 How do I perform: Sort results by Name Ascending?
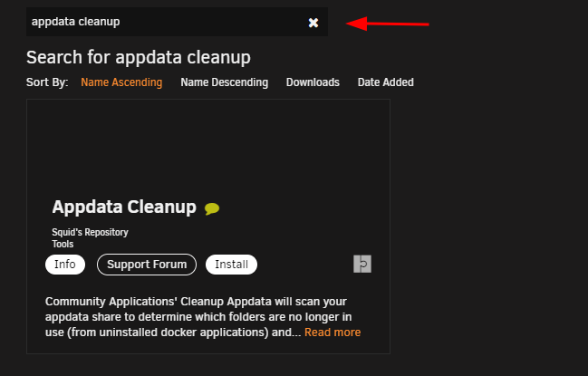(x=121, y=82)
